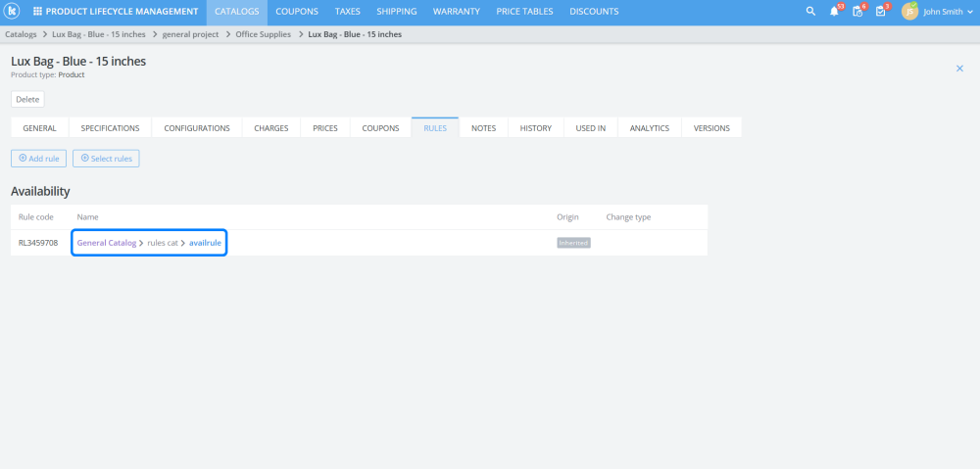Open the clipboard timer icon with badge 6
980x469 pixels.
click(857, 11)
